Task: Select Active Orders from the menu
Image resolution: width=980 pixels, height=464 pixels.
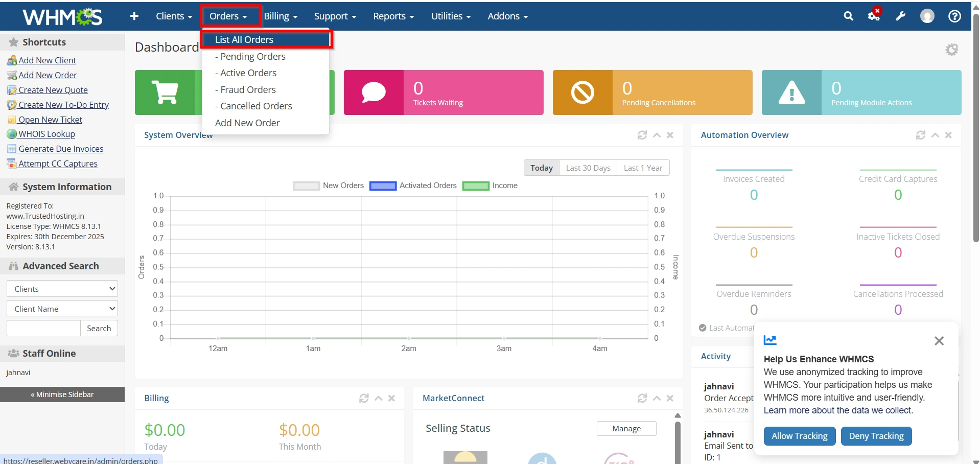Action: [x=266, y=73]
